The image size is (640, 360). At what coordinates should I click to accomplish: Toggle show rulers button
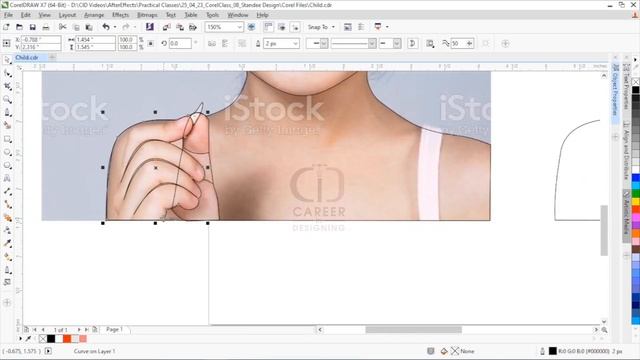[268, 27]
